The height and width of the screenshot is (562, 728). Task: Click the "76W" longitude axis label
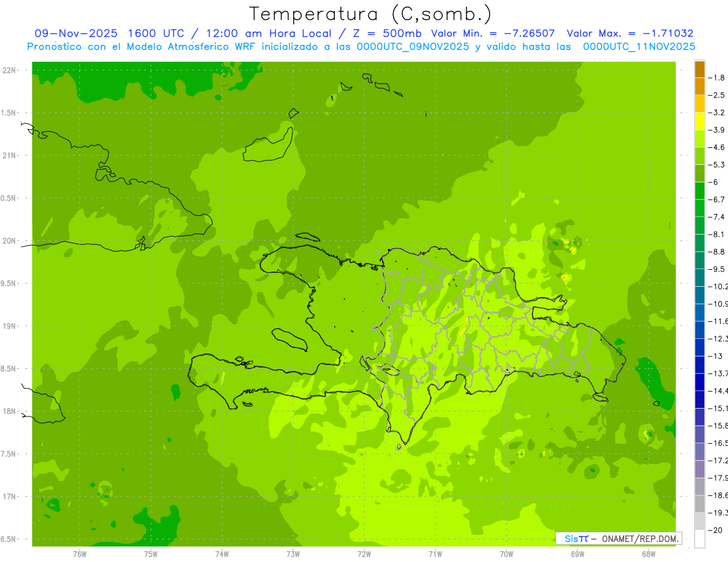(79, 554)
